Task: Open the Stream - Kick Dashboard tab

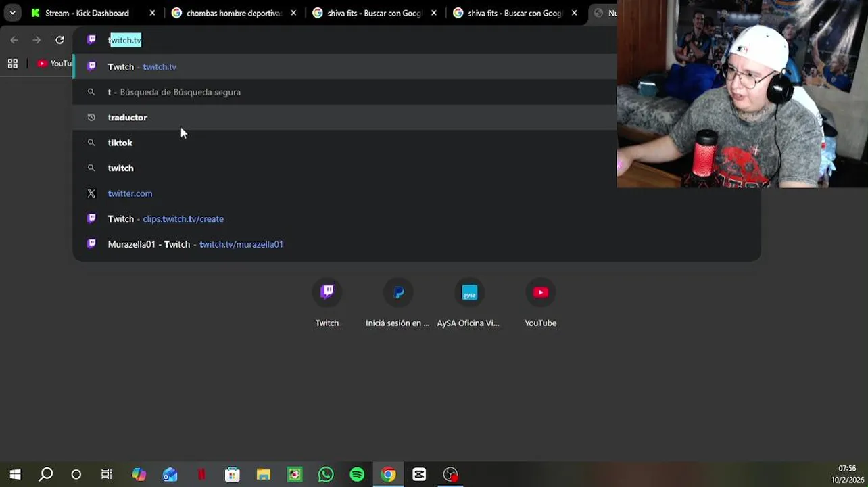Action: pos(87,13)
